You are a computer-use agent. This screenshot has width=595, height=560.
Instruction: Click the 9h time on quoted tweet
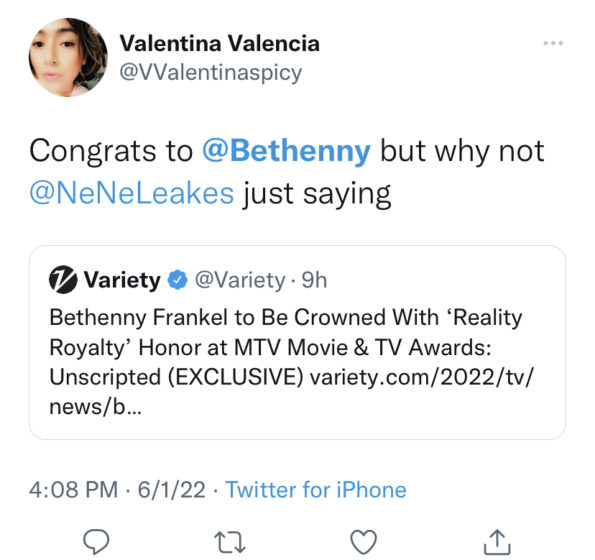coord(314,280)
